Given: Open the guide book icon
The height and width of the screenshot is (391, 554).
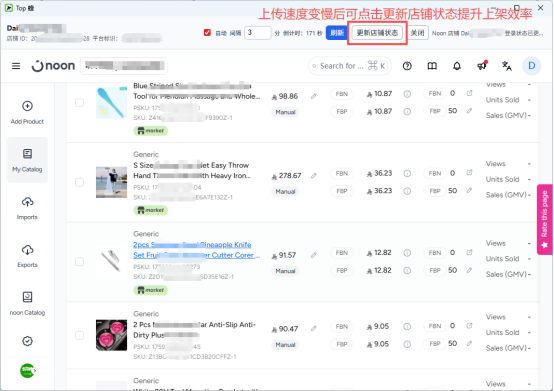Looking at the screenshot, I should (x=432, y=66).
